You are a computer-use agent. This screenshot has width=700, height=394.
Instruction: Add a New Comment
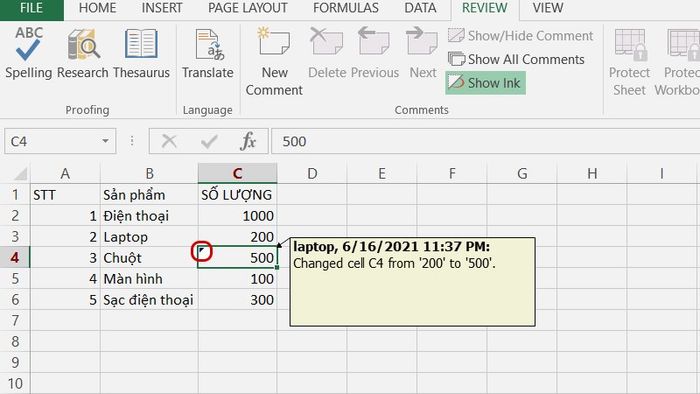[274, 61]
